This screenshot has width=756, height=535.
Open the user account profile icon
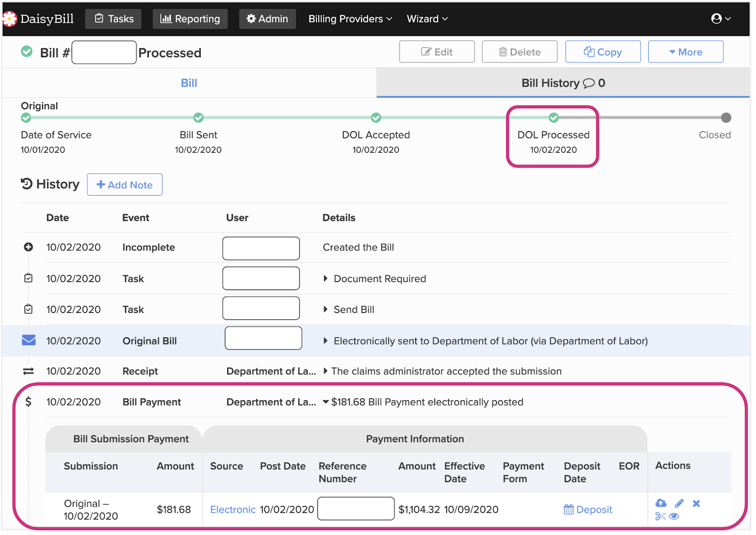click(720, 18)
